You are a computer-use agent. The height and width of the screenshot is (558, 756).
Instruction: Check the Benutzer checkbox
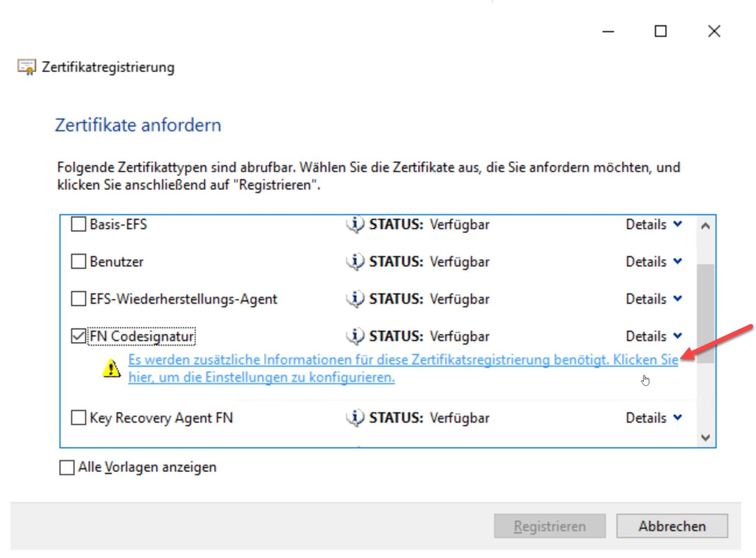pos(78,261)
